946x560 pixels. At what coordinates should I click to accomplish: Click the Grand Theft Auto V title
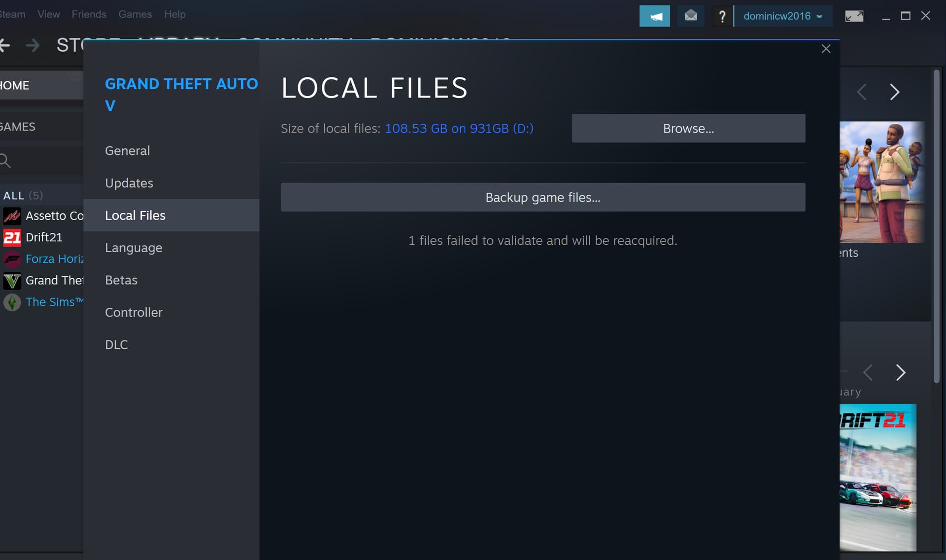pyautogui.click(x=181, y=95)
